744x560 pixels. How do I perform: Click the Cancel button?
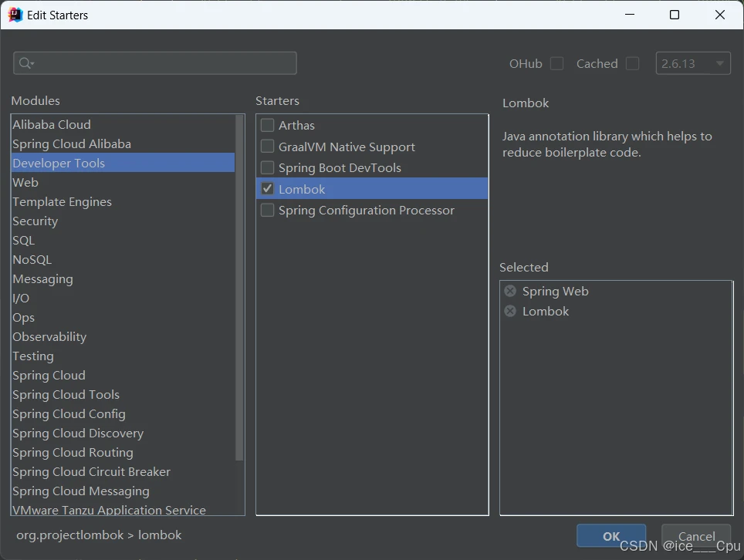coord(696,537)
